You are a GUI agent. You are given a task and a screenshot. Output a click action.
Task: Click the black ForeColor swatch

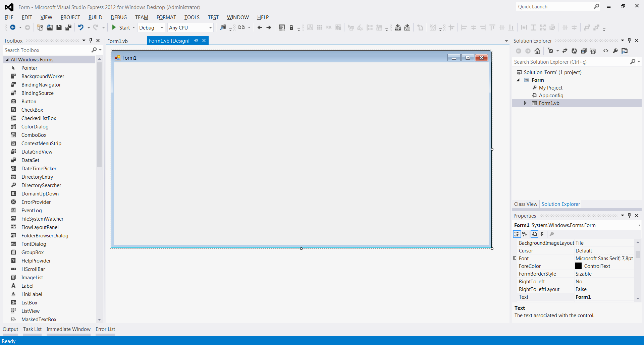(x=578, y=266)
